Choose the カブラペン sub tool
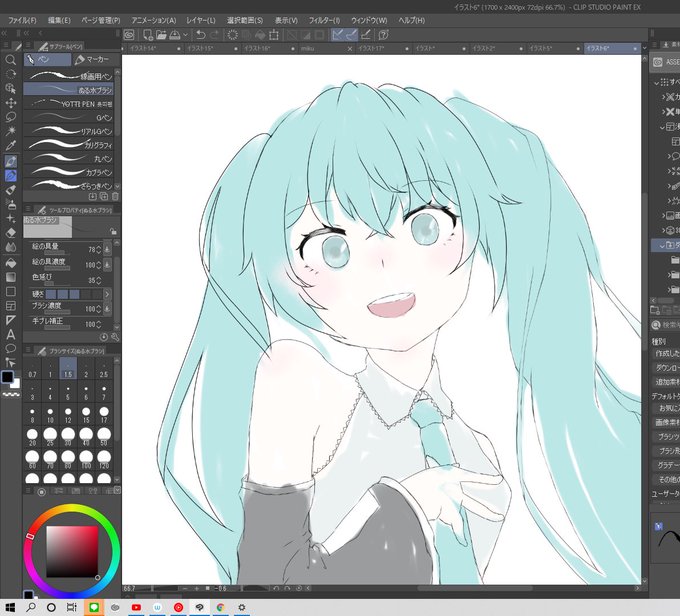Image resolution: width=680 pixels, height=616 pixels. (69, 172)
